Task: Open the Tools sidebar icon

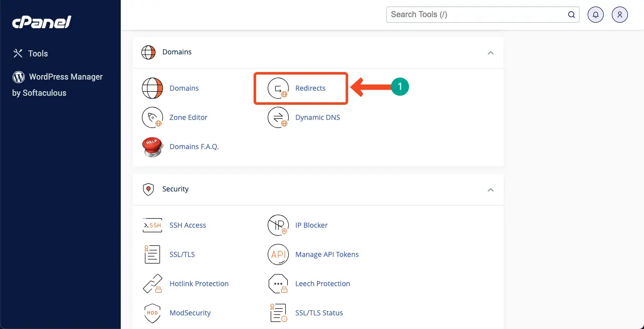Action: (18, 53)
